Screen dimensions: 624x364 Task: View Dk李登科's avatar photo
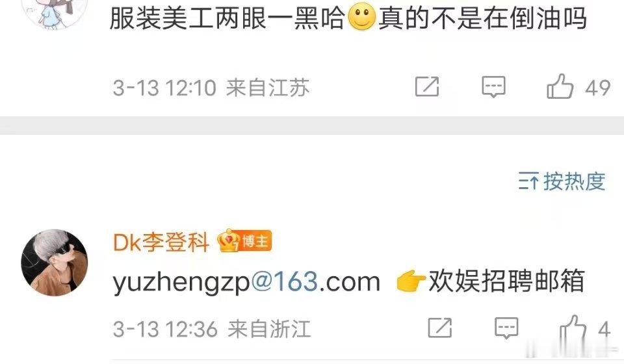click(x=55, y=262)
